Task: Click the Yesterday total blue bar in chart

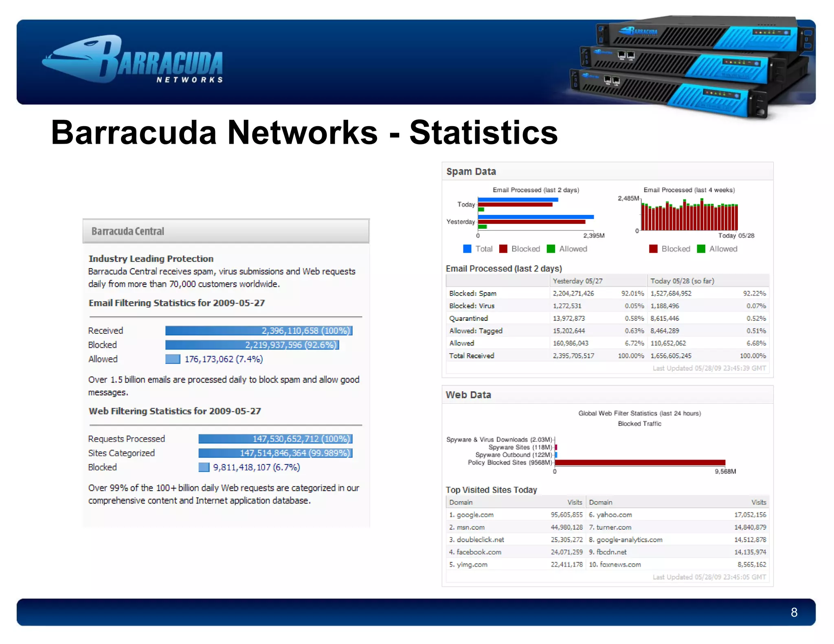Action: coord(536,217)
